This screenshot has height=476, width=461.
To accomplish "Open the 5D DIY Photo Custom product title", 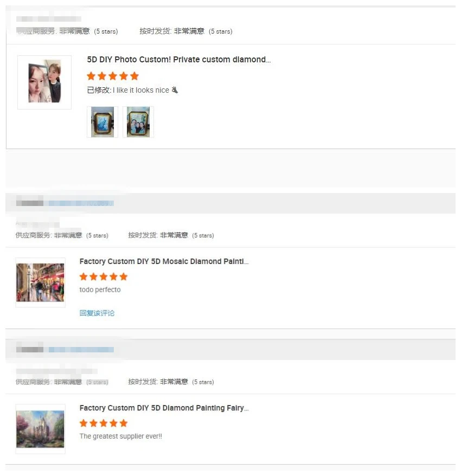I will 178,60.
